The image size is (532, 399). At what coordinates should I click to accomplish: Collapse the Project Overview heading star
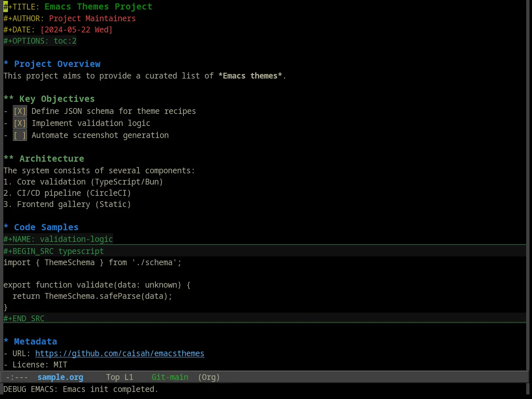pos(6,64)
